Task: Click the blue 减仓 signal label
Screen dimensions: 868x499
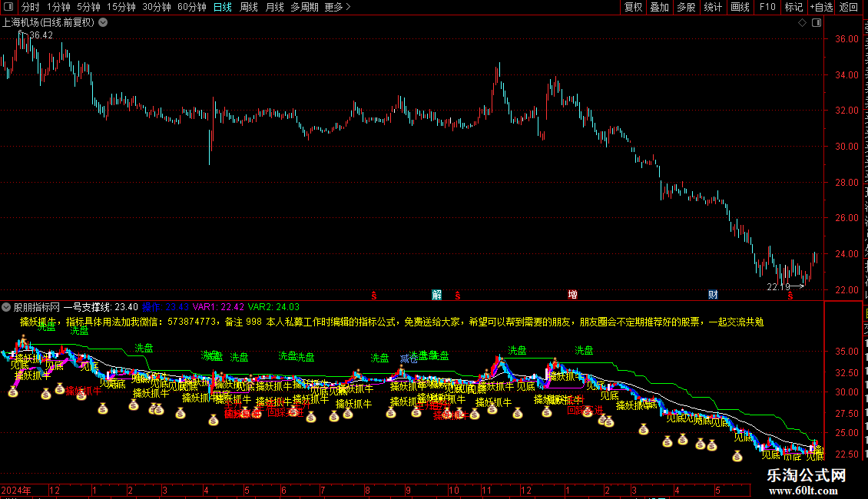Action: click(409, 359)
